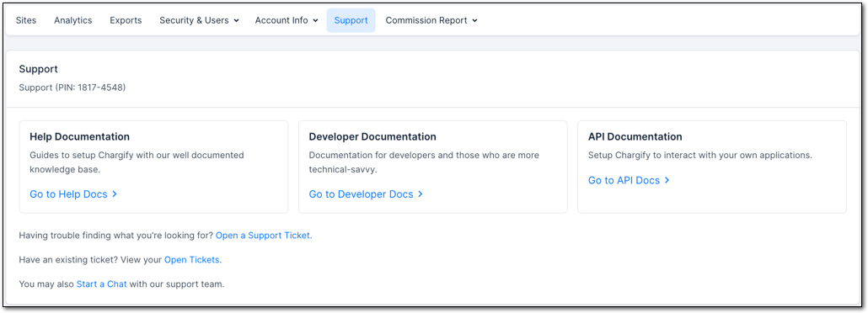Click the API Documentation card heading

635,136
